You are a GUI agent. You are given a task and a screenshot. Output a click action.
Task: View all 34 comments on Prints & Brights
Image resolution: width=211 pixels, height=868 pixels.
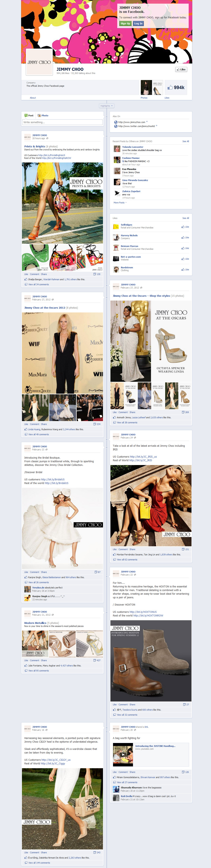38,284
